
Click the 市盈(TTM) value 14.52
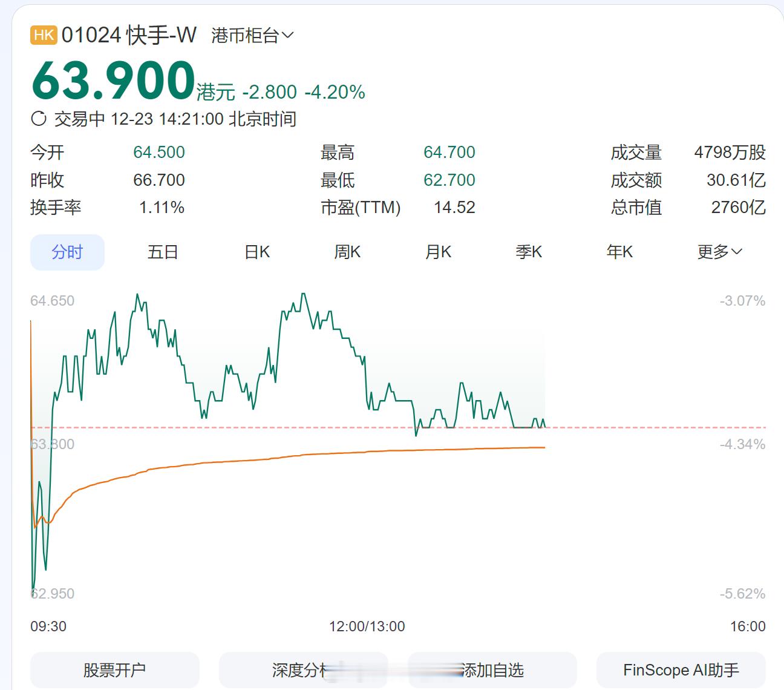[454, 208]
